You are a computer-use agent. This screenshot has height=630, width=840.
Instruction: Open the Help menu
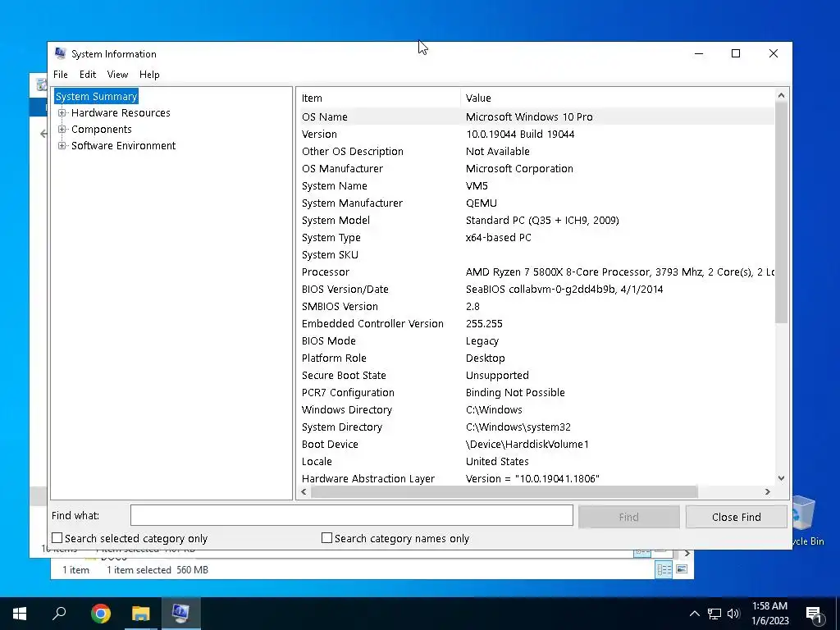149,75
